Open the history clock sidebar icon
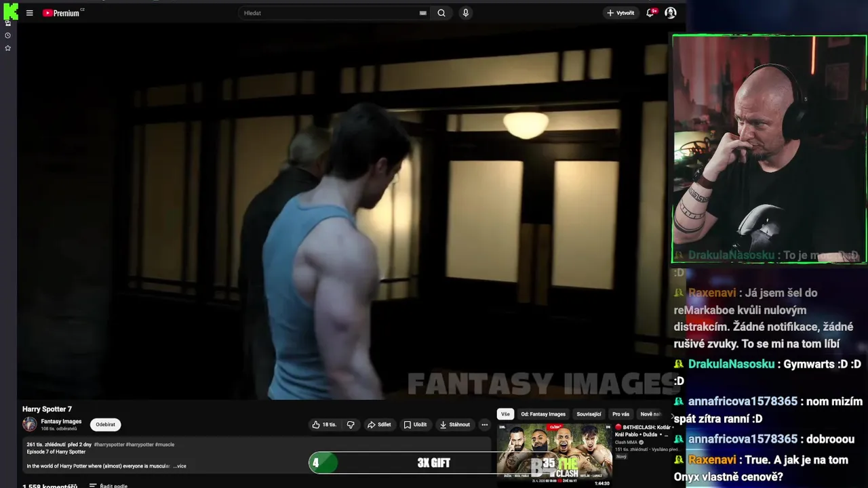868x488 pixels. click(7, 35)
